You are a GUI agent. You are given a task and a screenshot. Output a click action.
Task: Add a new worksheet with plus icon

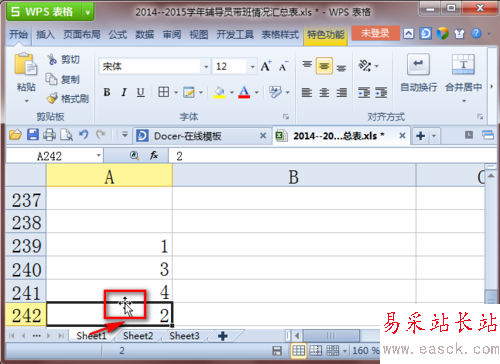coord(223,336)
